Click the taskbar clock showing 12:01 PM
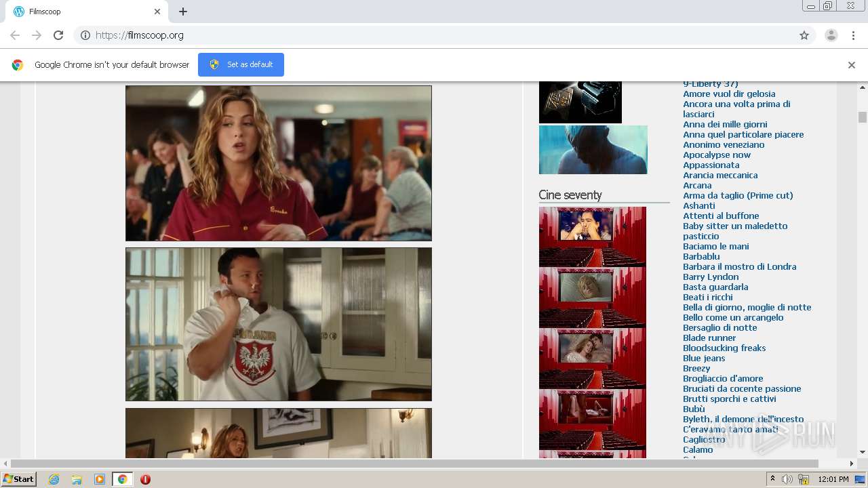Screen dimensions: 868x488 833,479
